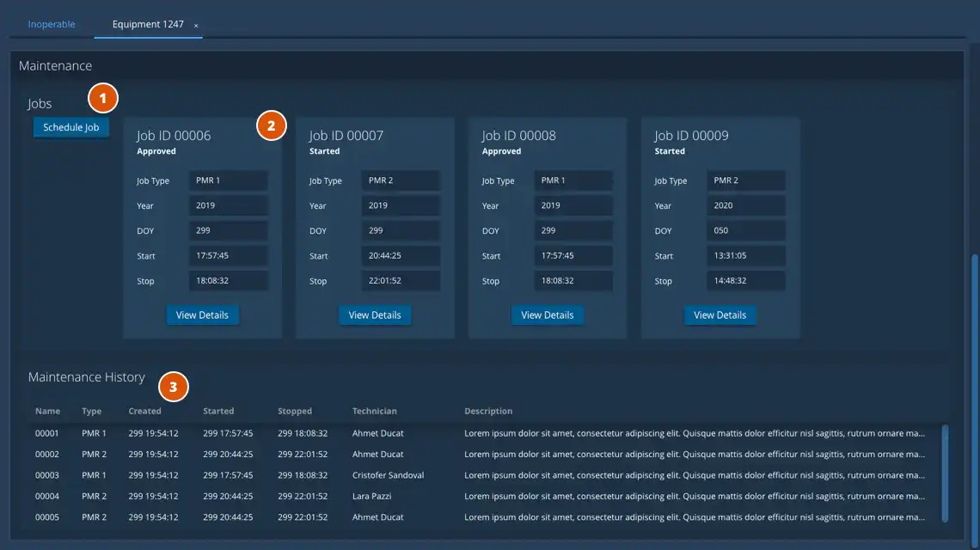Screen dimensions: 980x550
Task: Click Year field 2020 in Job 00009
Action: [x=745, y=205]
